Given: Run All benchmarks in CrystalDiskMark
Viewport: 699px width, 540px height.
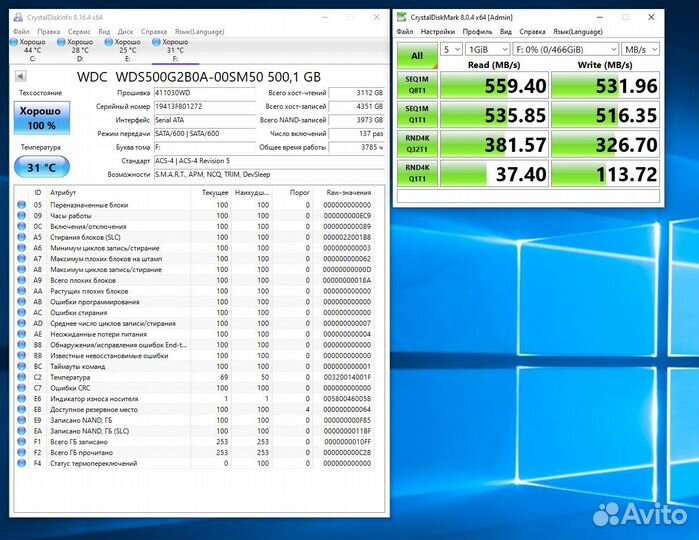Looking at the screenshot, I should [417, 56].
